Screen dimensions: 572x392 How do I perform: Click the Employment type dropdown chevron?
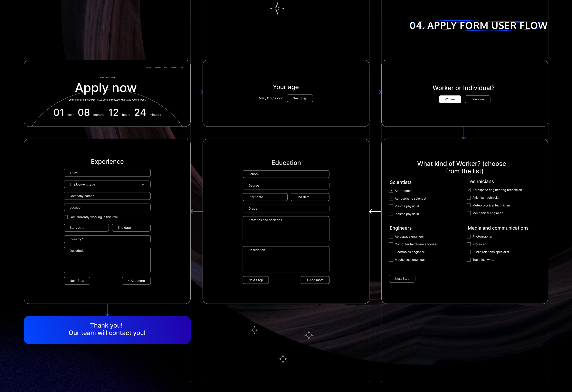coord(143,184)
